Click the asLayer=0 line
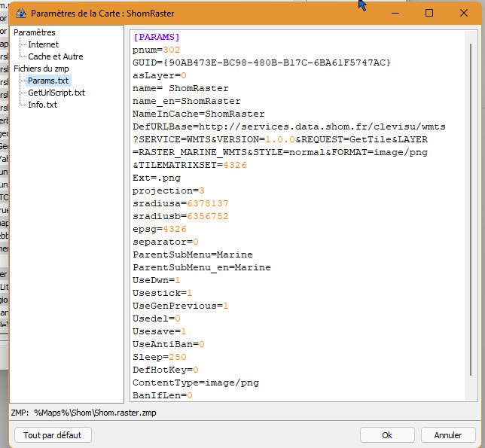 (160, 75)
